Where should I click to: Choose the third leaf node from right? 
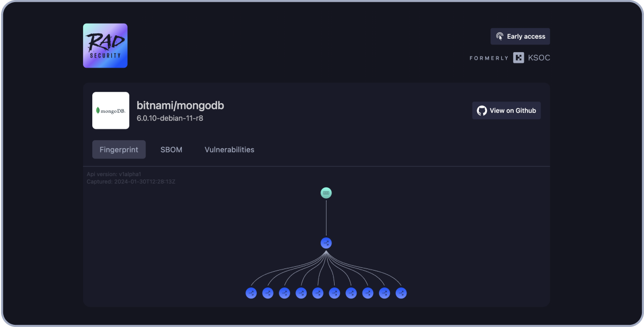[x=367, y=293]
